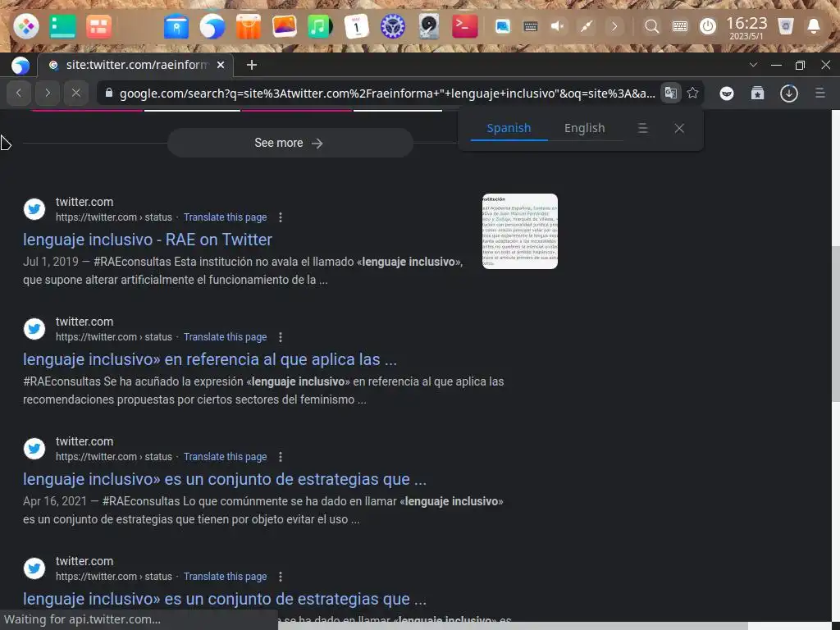Launch the orange app store bag icon
840x630 pixels.
(x=248, y=26)
